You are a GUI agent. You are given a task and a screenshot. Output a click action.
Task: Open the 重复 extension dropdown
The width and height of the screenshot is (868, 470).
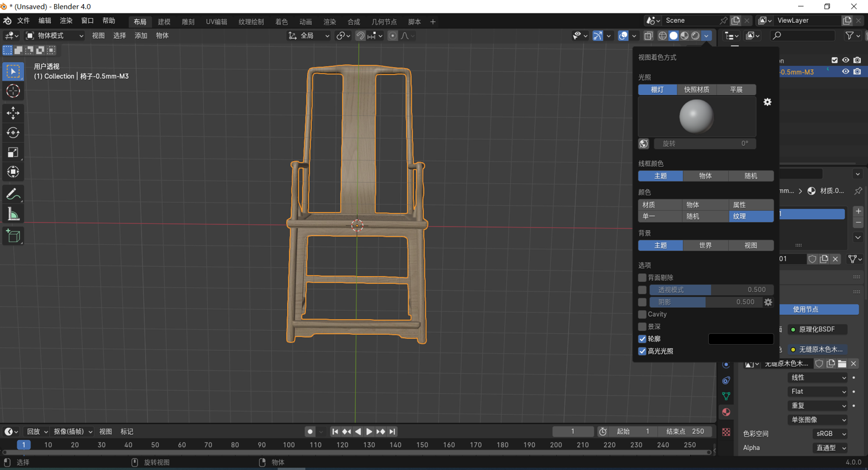pos(817,406)
